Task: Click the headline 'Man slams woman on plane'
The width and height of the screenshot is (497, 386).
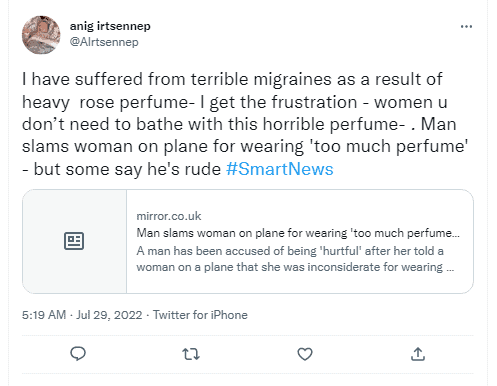Action: [298, 233]
